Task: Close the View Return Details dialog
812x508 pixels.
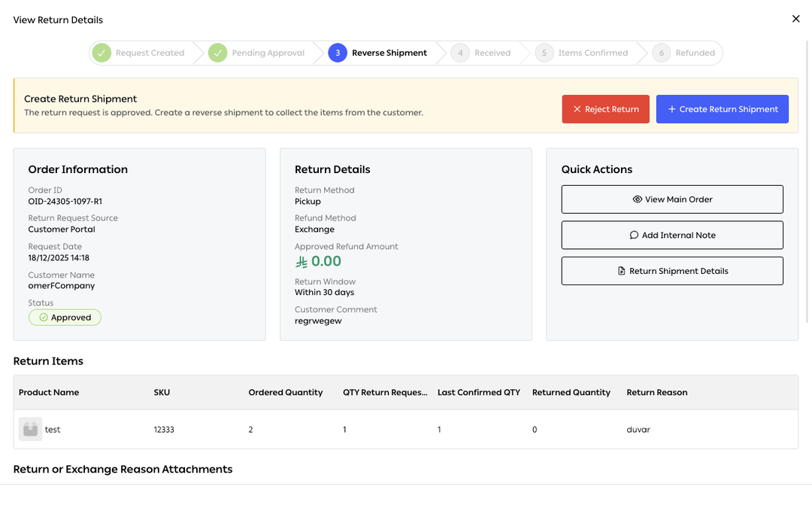Action: click(795, 19)
